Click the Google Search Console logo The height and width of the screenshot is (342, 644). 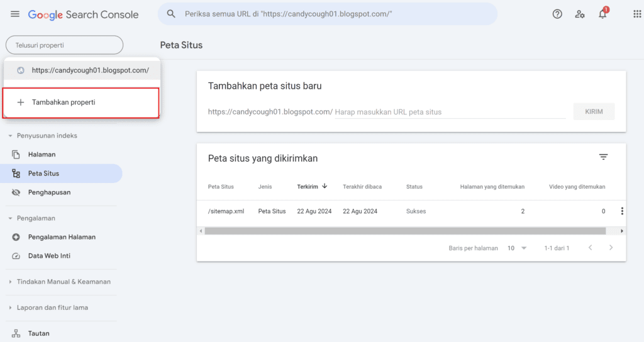point(84,15)
